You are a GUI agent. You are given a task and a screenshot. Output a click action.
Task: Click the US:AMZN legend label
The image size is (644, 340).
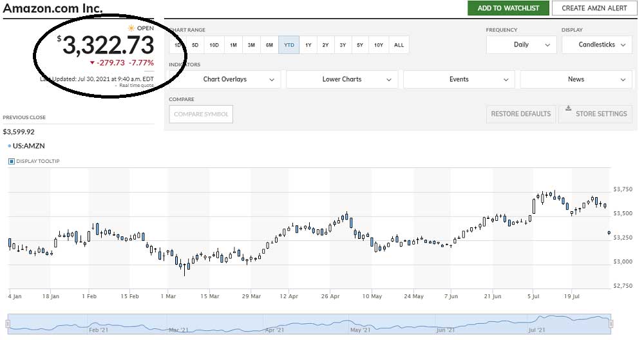(28, 146)
